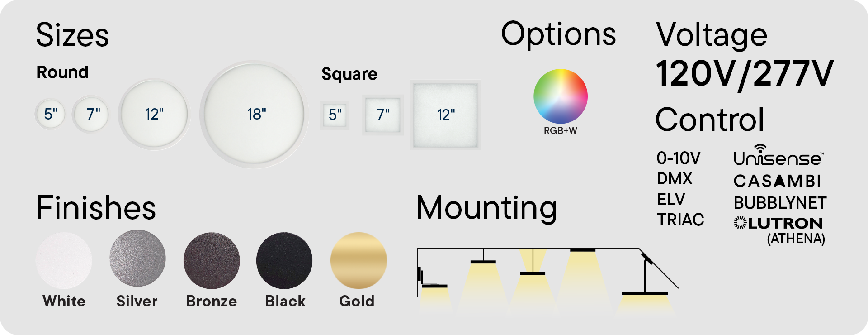Select the round 5" size light

point(50,114)
